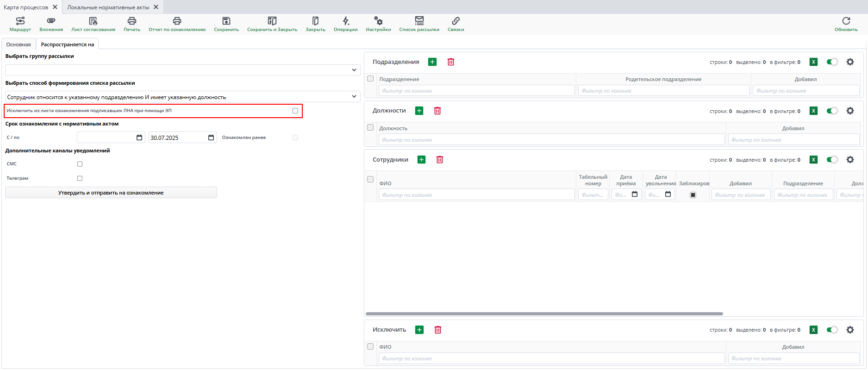868x371 pixels.
Task: Open Лист согласования
Action: coord(93,24)
